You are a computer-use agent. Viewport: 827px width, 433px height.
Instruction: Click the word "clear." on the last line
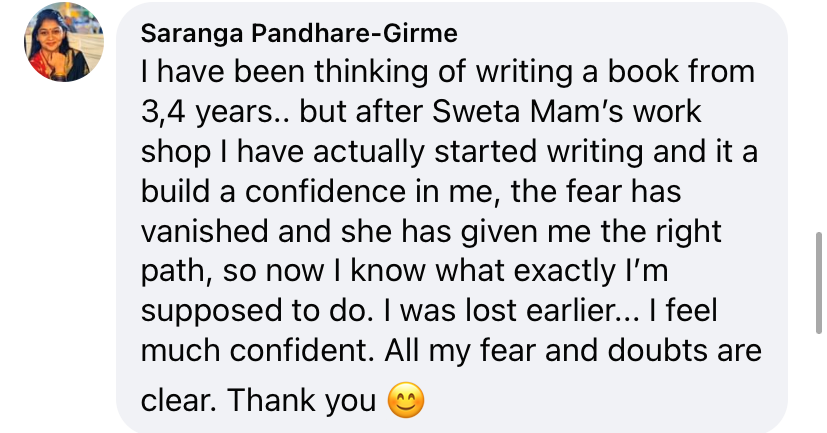(177, 401)
